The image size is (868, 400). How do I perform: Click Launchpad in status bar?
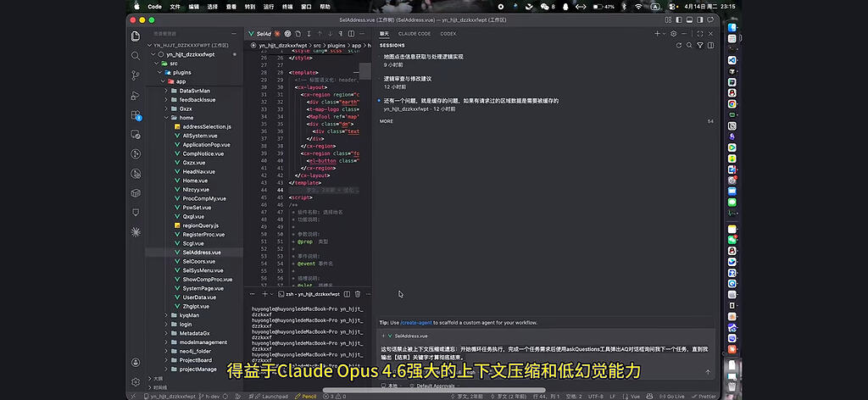point(270,396)
